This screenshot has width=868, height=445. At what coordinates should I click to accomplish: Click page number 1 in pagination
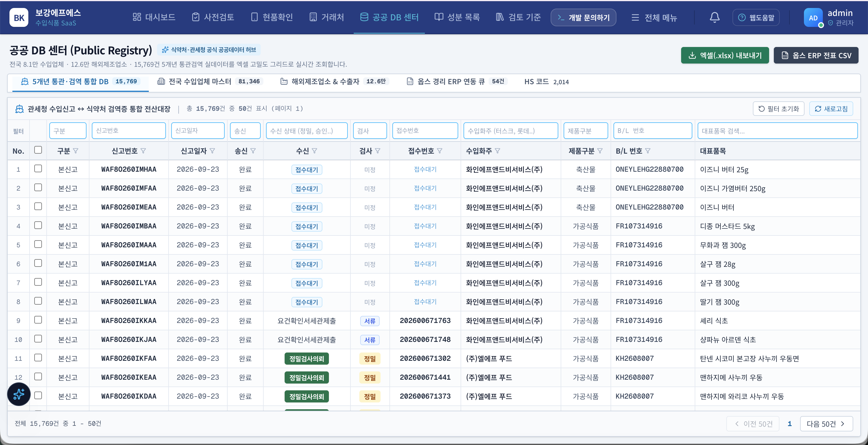coord(789,424)
